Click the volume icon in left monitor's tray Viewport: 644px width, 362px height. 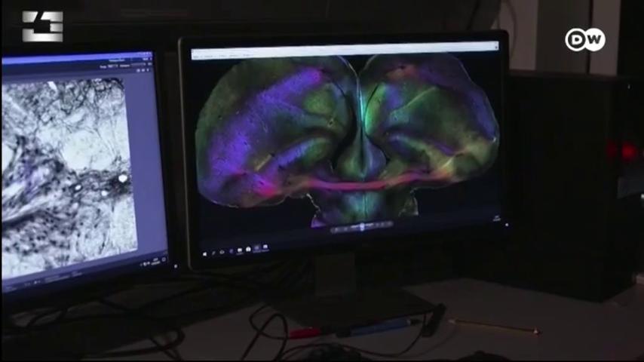click(x=149, y=263)
